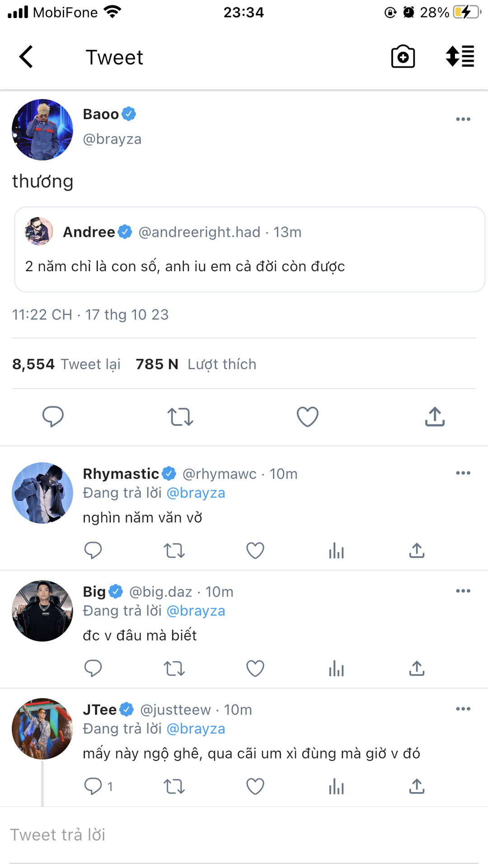Open the @brayza mention in Rhymastic's reply
The height and width of the screenshot is (868, 488).
[x=196, y=493]
